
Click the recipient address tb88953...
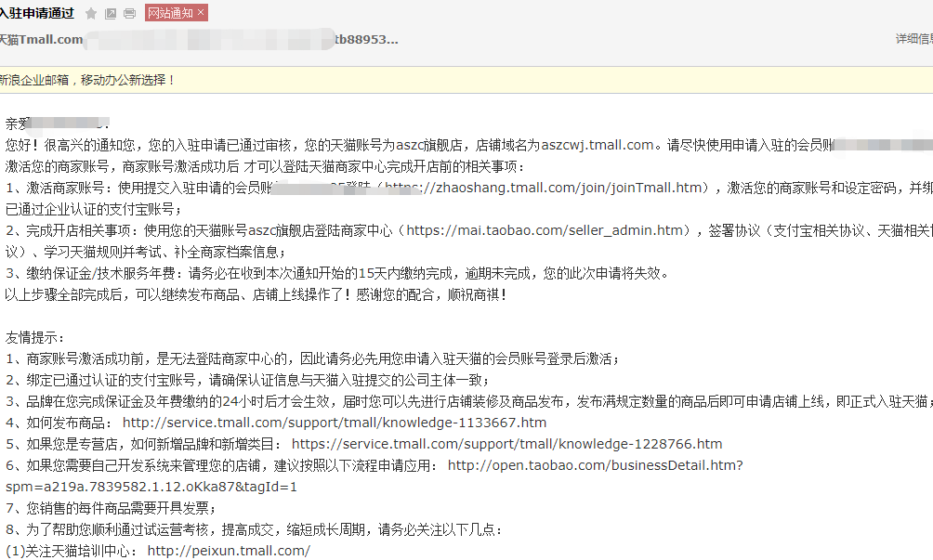tap(366, 39)
